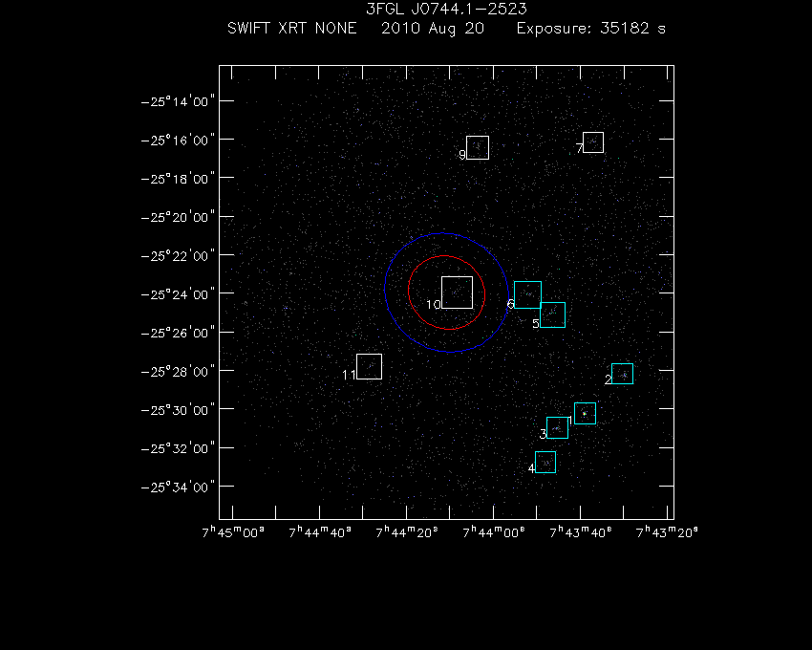Screen dimensions: 812x650
Task: Click the right ascension label 7h44m40s
Action: pos(320,532)
